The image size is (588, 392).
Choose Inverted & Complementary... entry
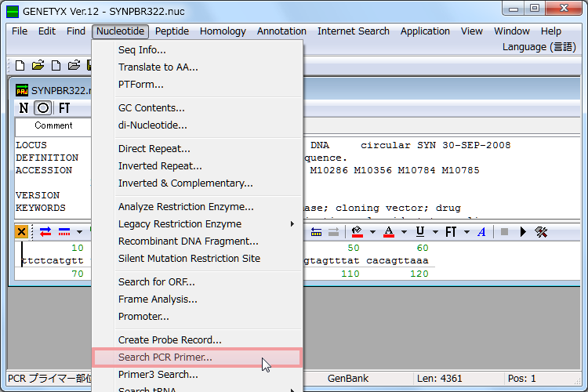click(x=198, y=183)
